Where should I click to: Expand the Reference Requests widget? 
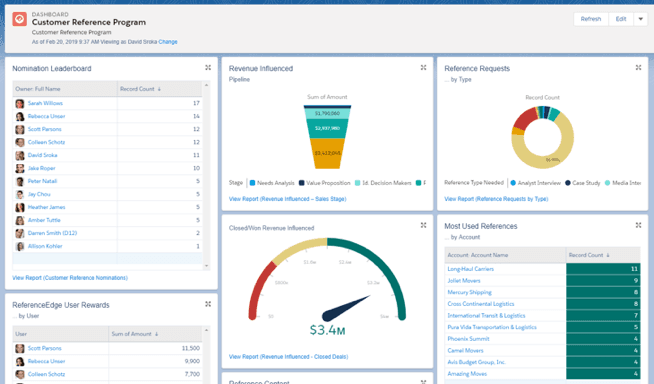[x=638, y=68]
